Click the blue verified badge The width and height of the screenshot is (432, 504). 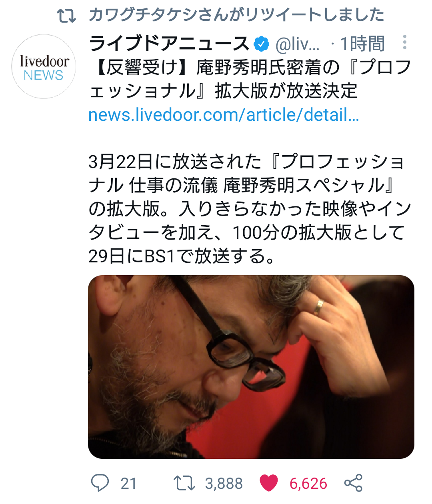pyautogui.click(x=262, y=44)
